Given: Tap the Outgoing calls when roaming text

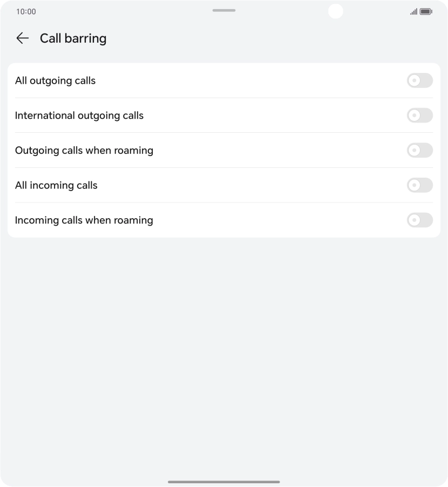Looking at the screenshot, I should (x=84, y=150).
